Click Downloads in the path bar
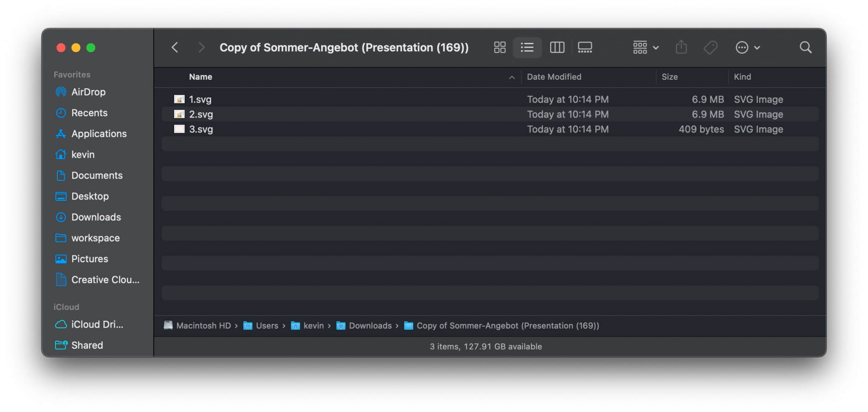The width and height of the screenshot is (868, 412). (370, 325)
